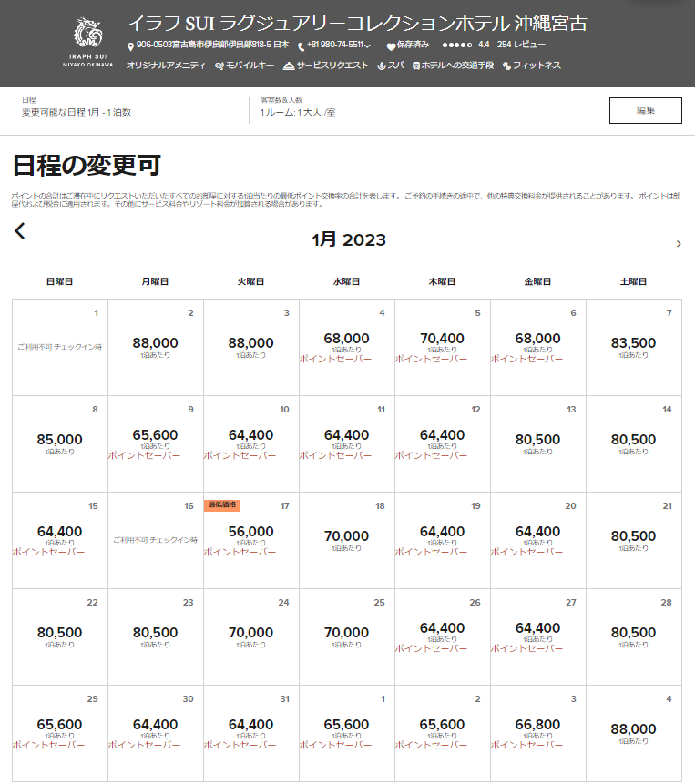Click the map pin address icon
695x784 pixels.
tap(130, 46)
